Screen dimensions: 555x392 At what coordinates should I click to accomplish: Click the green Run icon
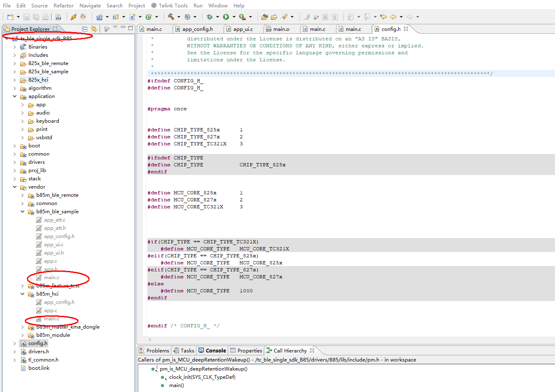pos(226,17)
